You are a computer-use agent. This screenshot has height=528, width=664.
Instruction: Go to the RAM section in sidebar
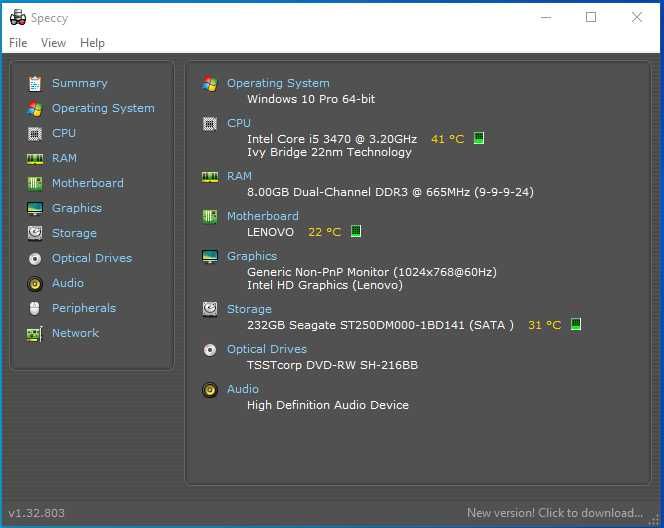[64, 158]
